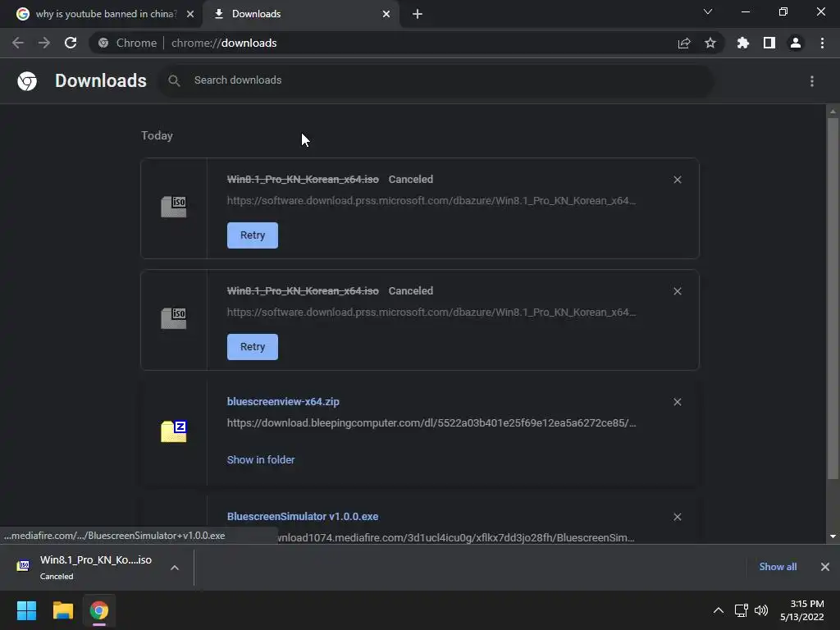This screenshot has height=630, width=840.
Task: Click Show in folder for bluescreenview zip
Action: pyautogui.click(x=261, y=459)
